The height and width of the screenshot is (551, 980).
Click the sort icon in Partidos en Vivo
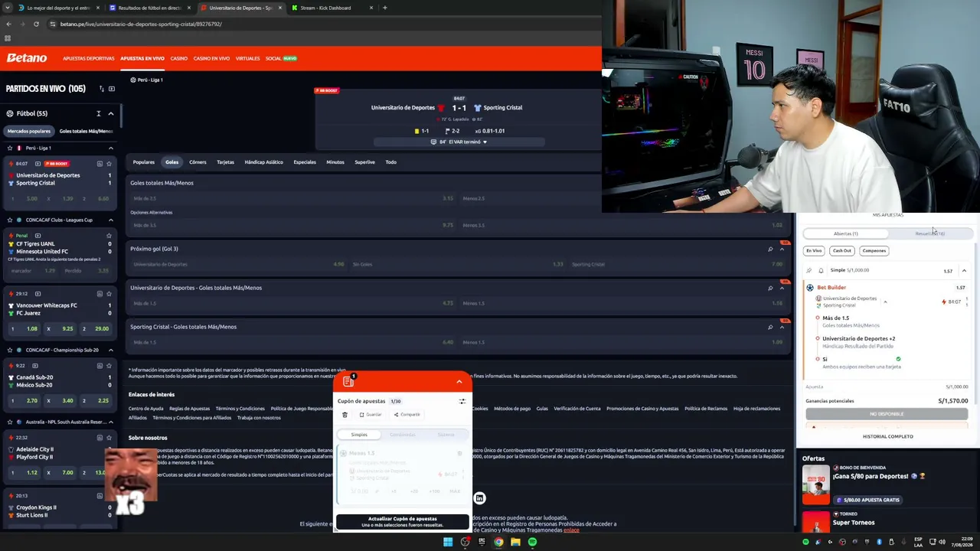pos(102,89)
